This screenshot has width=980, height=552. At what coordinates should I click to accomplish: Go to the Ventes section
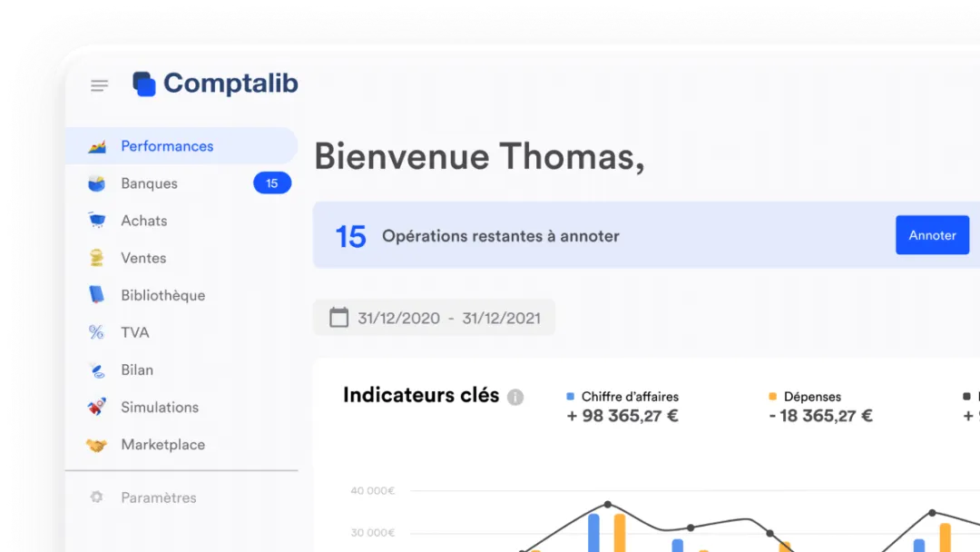(181, 258)
